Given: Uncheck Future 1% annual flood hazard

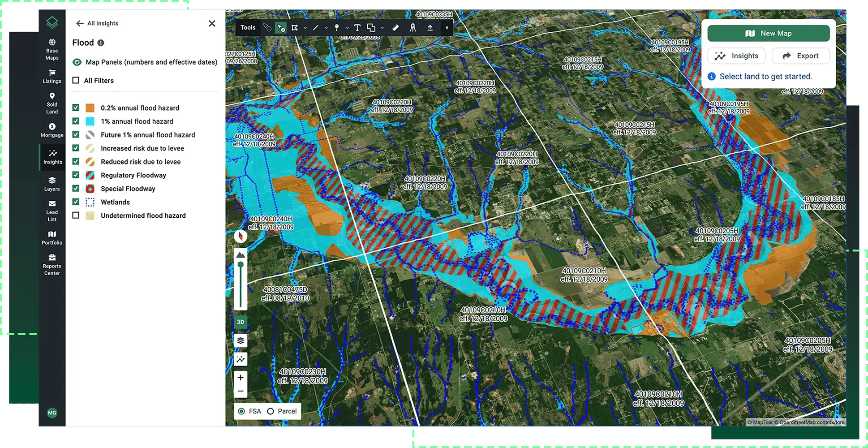Looking at the screenshot, I should [76, 134].
